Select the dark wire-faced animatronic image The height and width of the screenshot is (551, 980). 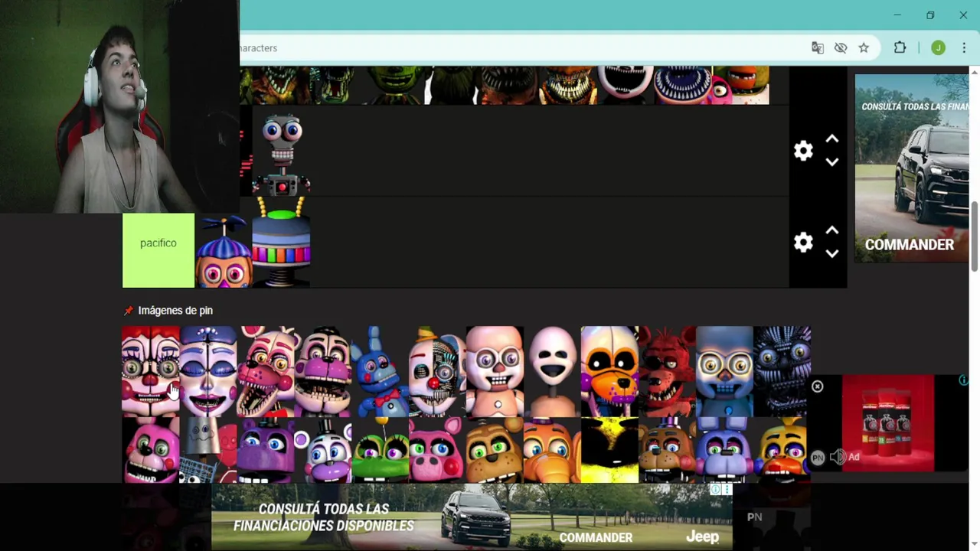pyautogui.click(x=782, y=372)
